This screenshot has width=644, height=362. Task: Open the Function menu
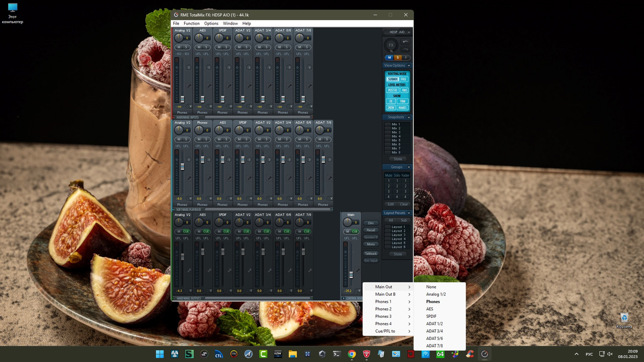[191, 24]
